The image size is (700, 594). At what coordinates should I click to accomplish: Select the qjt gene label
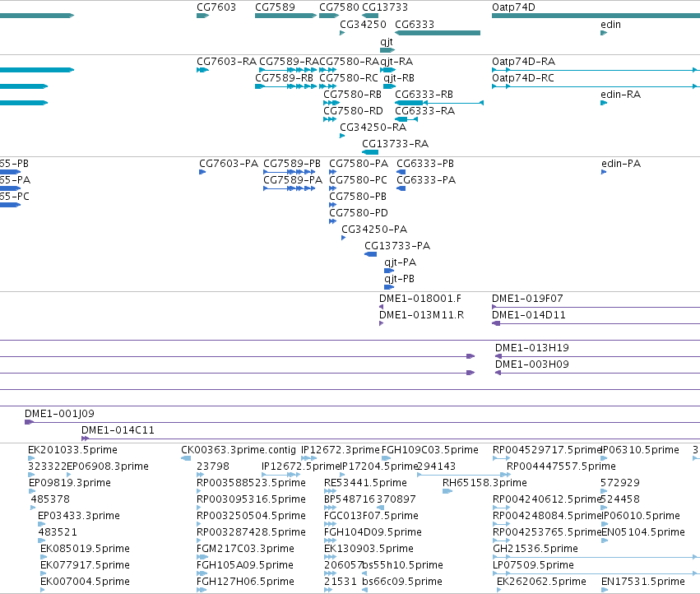click(386, 41)
